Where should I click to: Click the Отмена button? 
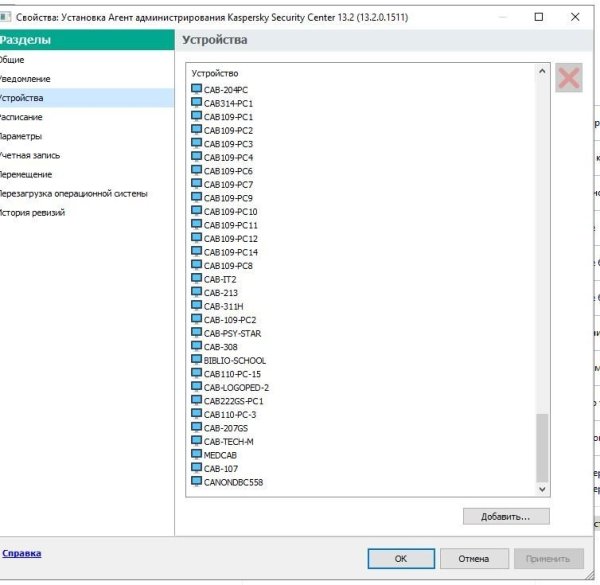pyautogui.click(x=474, y=559)
